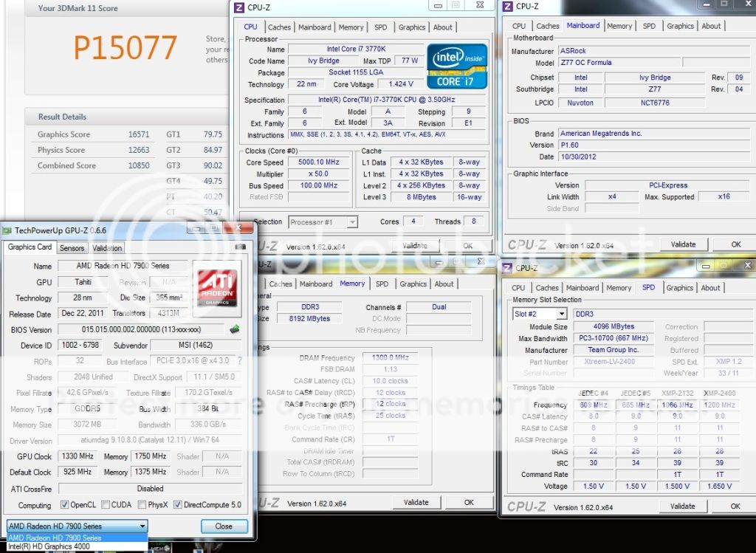Click the Intel Core i7 logo badge
Image resolution: width=756 pixels, height=553 pixels.
[x=456, y=66]
